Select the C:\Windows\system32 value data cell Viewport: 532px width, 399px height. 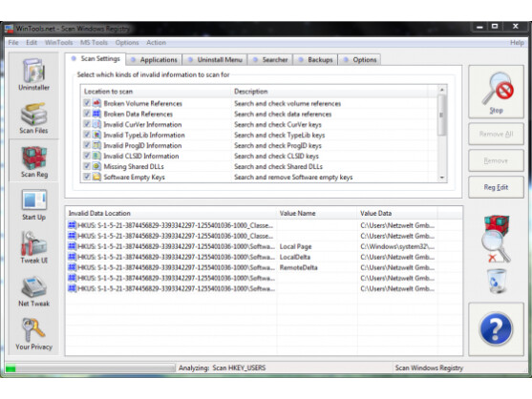(x=397, y=246)
